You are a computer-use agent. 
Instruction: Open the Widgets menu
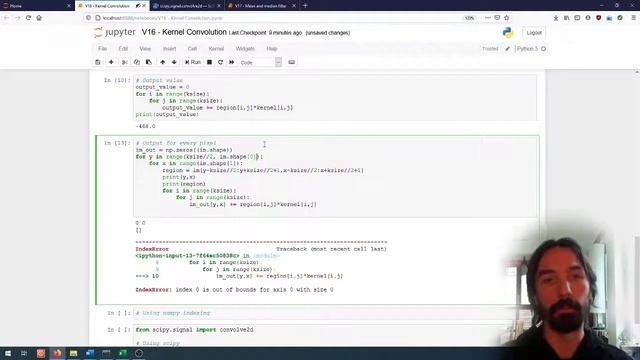tap(245, 49)
